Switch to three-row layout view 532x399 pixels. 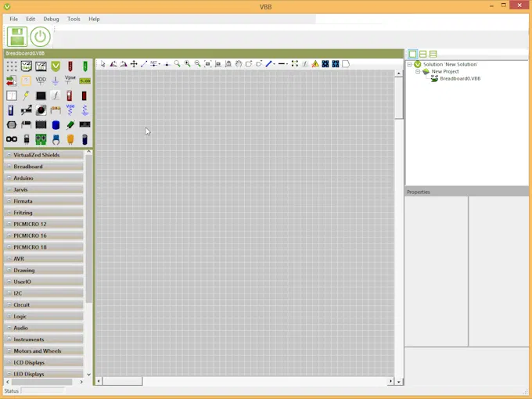pos(433,54)
